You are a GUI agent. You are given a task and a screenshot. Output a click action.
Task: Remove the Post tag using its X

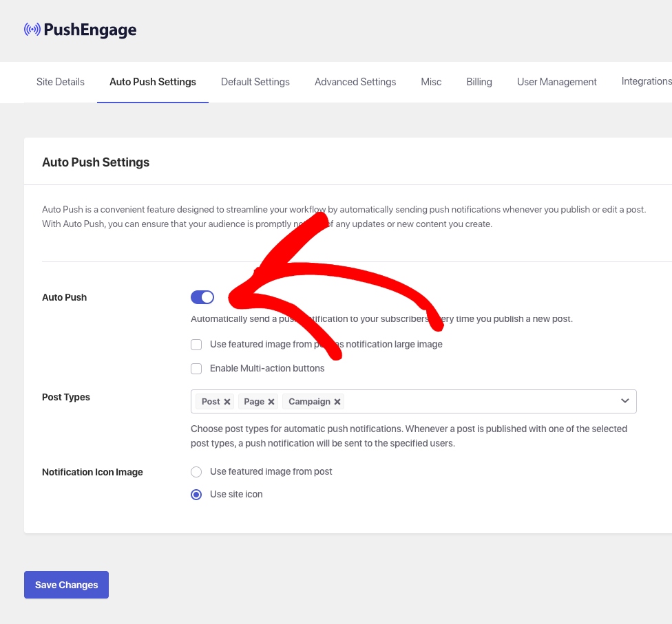(227, 402)
